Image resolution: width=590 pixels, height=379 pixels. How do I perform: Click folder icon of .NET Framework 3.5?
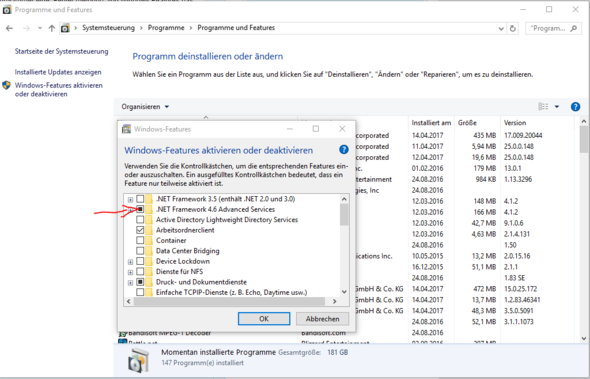(x=149, y=199)
